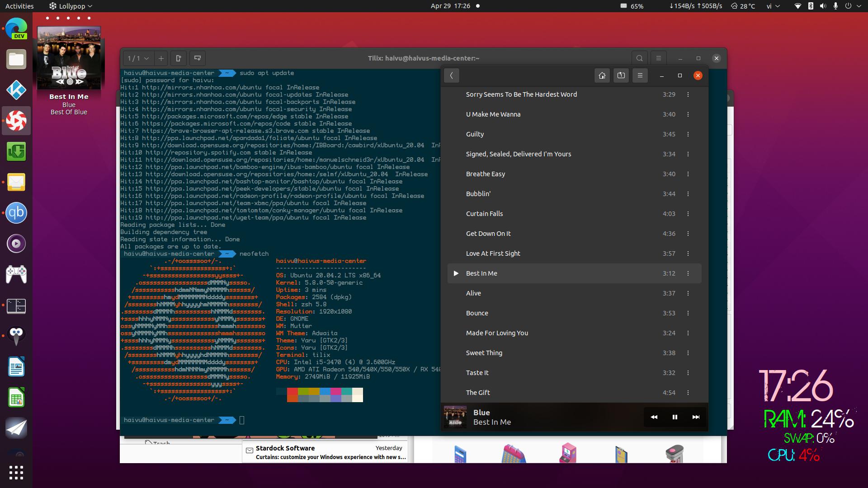
Task: Open the Tilix hamburger menu
Action: pyautogui.click(x=658, y=58)
